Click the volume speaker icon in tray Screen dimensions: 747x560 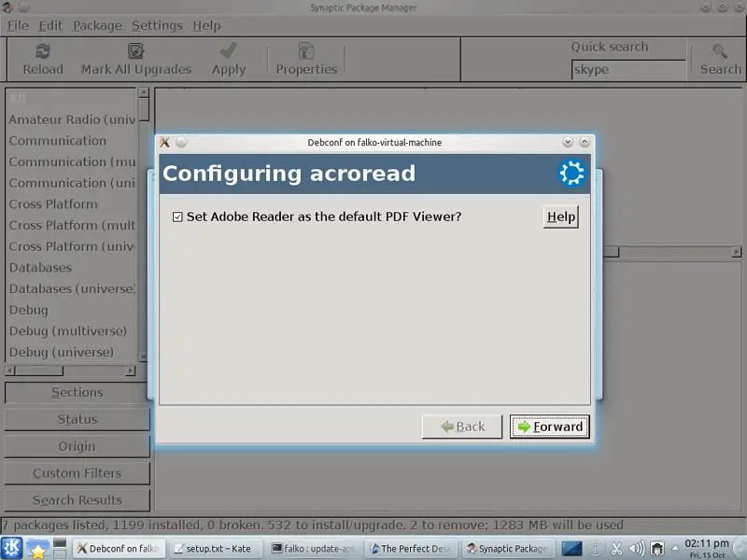point(637,549)
